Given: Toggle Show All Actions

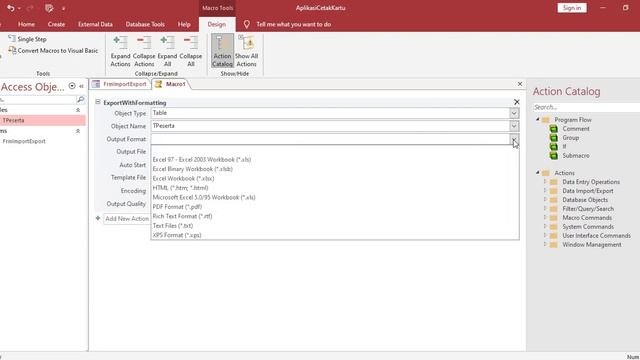Looking at the screenshot, I should point(247,51).
